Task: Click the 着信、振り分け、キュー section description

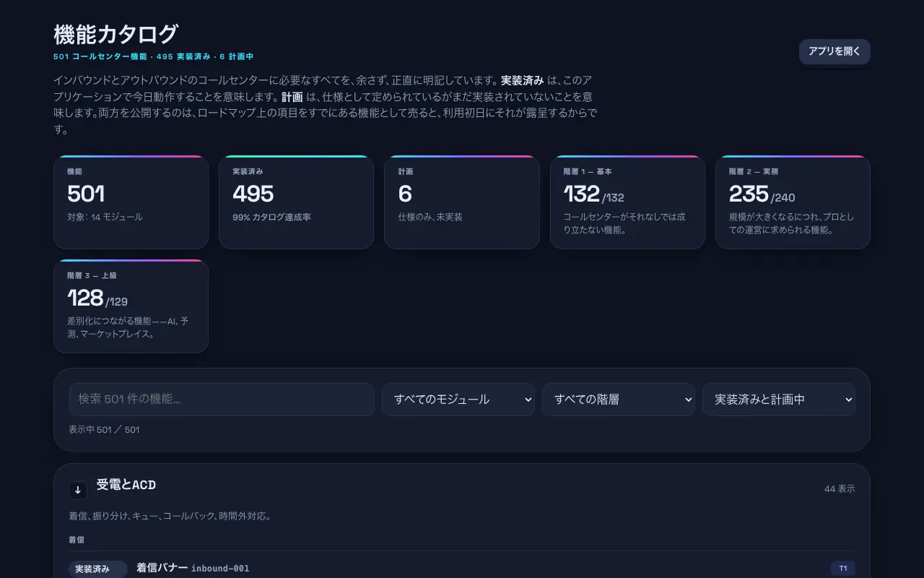Action: pos(170,517)
